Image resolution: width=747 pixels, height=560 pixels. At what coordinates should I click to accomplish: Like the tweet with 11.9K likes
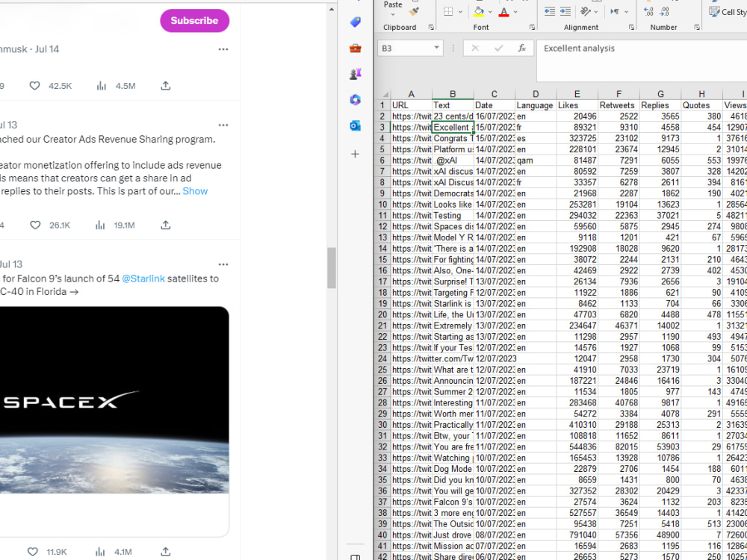click(x=32, y=552)
